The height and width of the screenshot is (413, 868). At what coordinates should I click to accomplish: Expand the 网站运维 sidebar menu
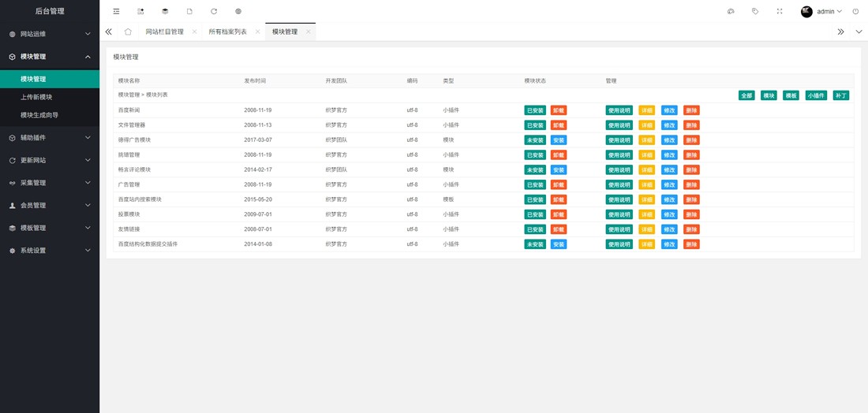pos(50,35)
